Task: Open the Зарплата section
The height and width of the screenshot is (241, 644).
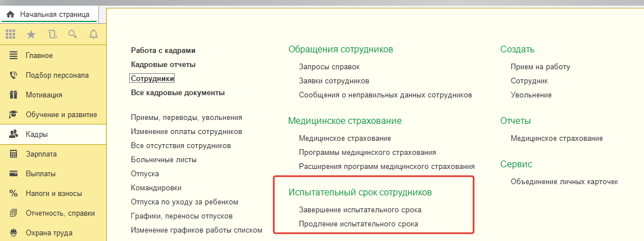Action: tap(53, 154)
